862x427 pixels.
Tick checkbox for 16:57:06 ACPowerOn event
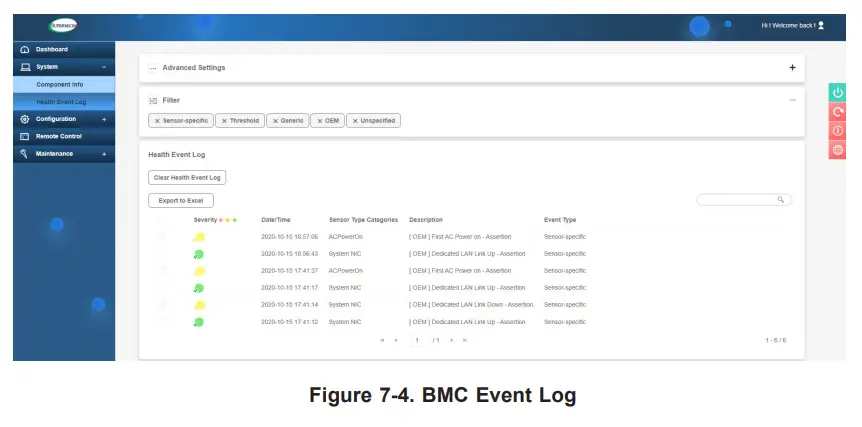[x=161, y=237]
